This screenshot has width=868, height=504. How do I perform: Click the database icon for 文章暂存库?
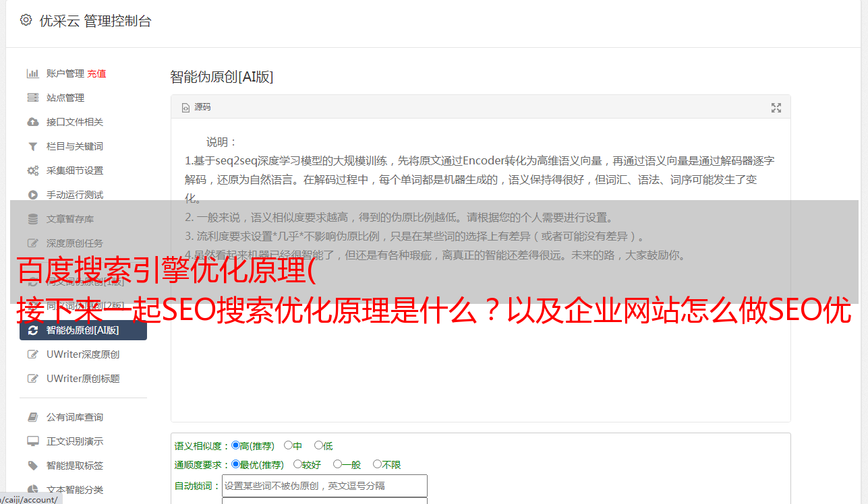coord(32,219)
